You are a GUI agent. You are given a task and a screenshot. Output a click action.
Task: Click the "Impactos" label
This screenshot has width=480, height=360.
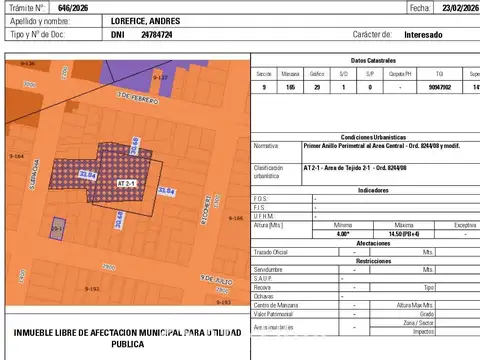point(423,332)
